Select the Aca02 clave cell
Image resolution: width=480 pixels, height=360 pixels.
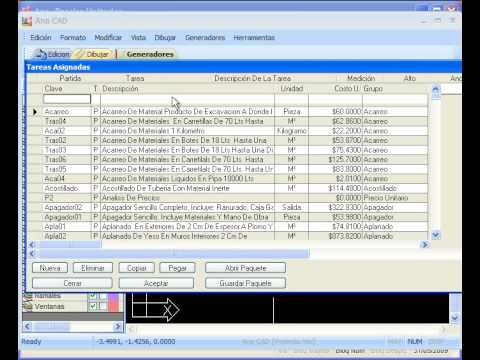tap(67, 131)
